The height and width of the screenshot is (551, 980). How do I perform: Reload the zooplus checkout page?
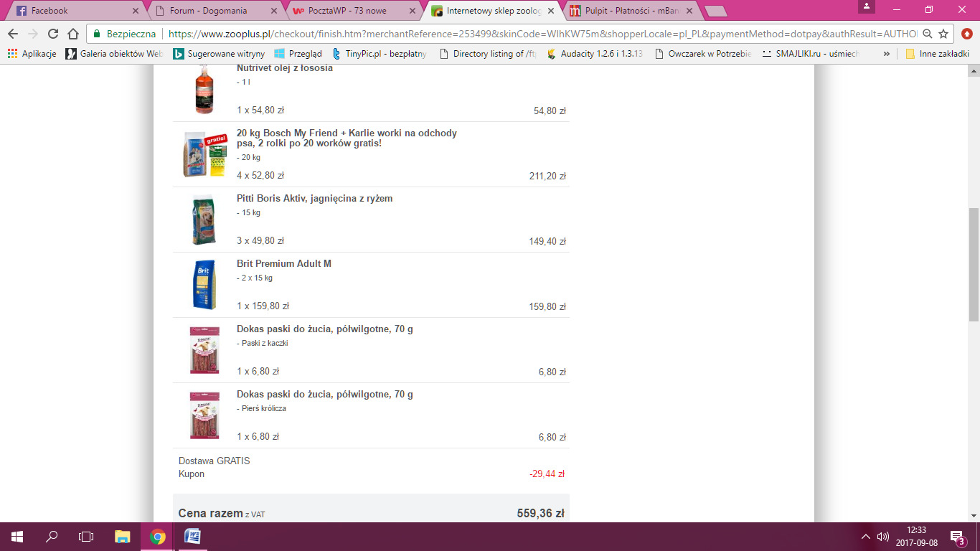[53, 34]
